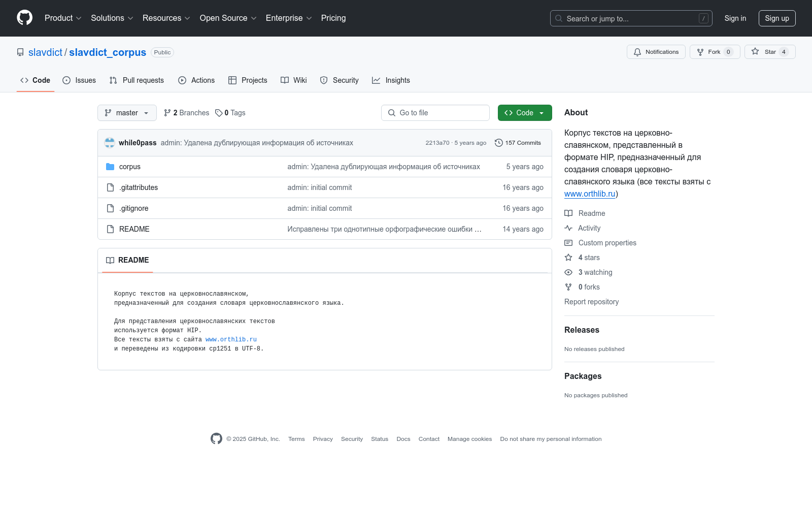Screen dimensions: 812x508
Task: Open the README file in file list
Action: [134, 229]
